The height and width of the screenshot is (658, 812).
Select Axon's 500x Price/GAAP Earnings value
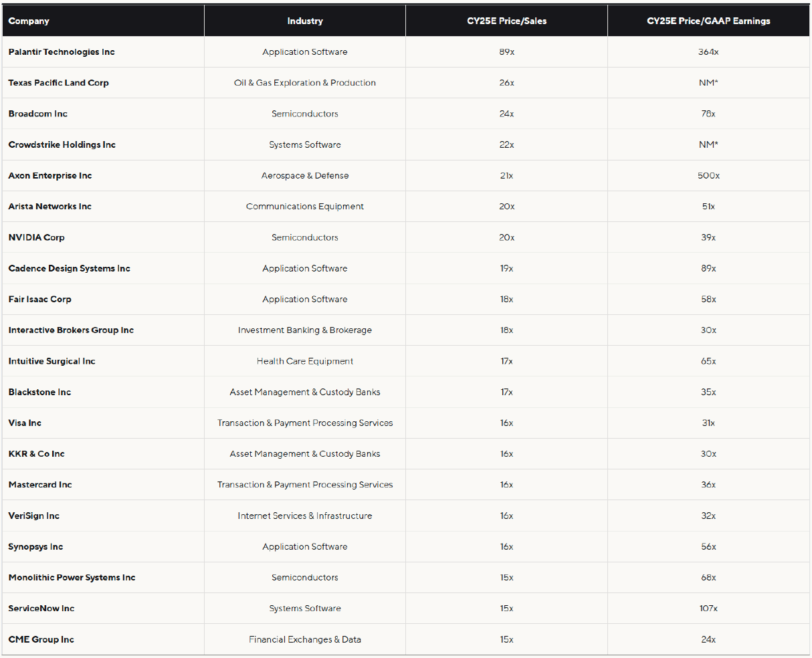tap(708, 176)
